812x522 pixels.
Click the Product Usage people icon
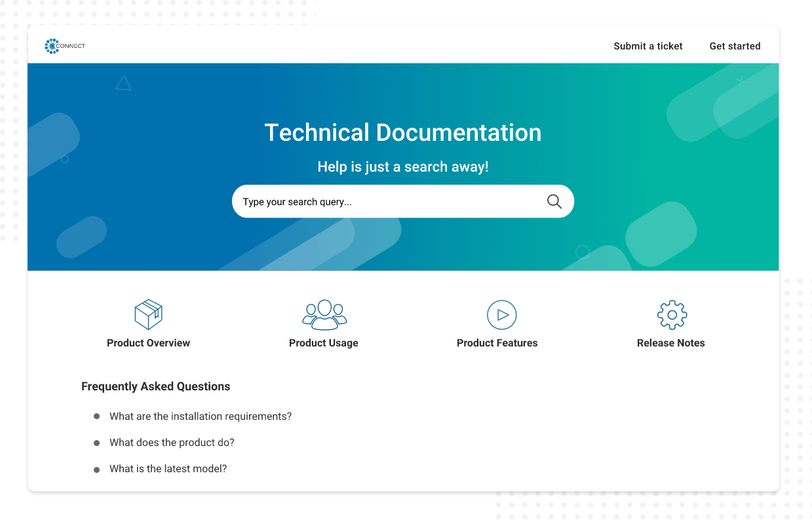pyautogui.click(x=324, y=315)
